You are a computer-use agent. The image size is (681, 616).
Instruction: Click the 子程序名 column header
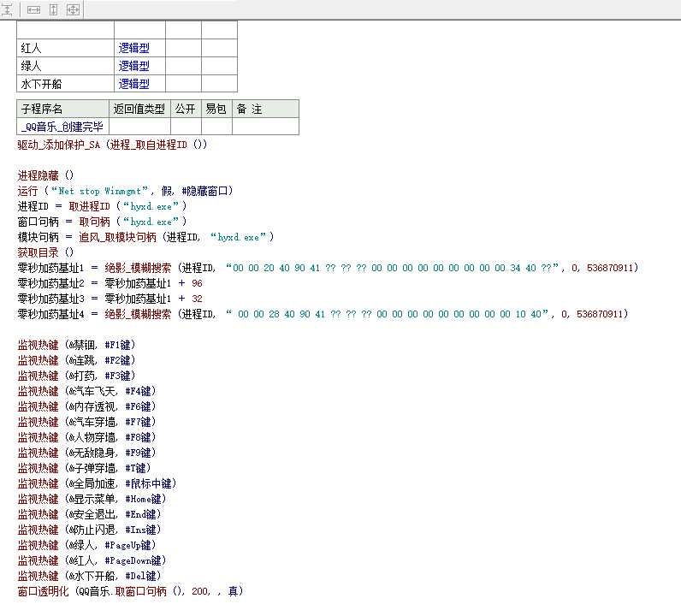point(62,109)
